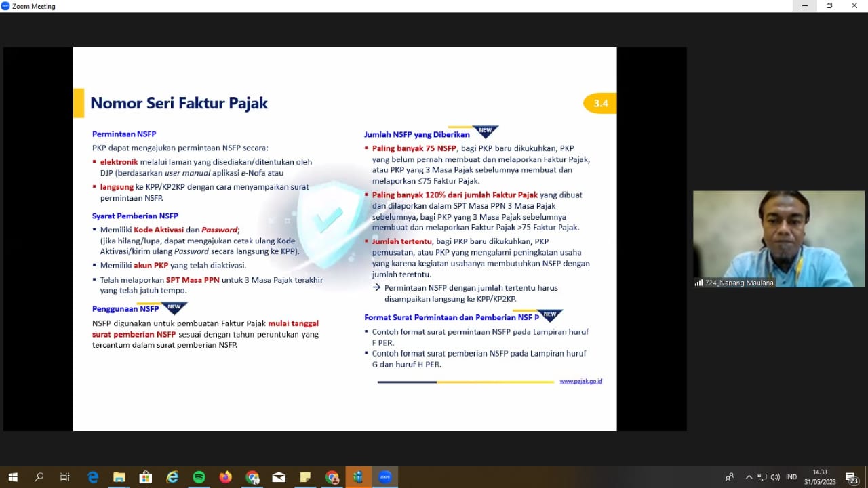
Task: Open Spotify from the taskbar
Action: (199, 477)
